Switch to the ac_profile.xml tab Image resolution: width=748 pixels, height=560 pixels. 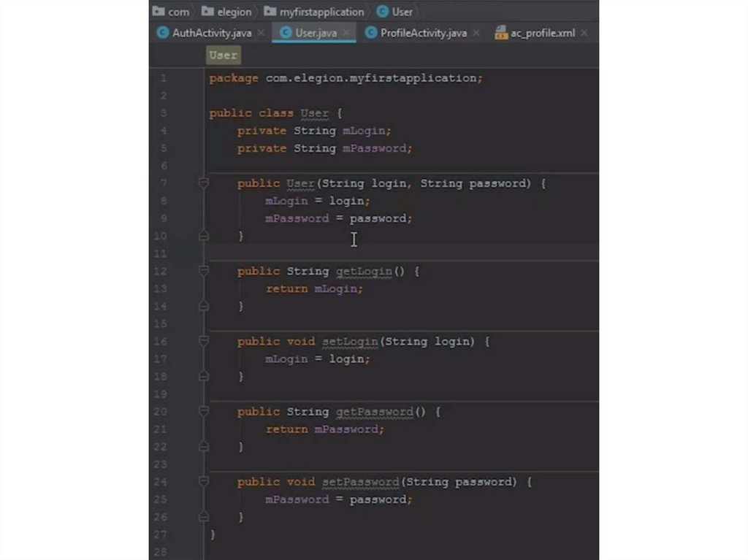pos(543,33)
